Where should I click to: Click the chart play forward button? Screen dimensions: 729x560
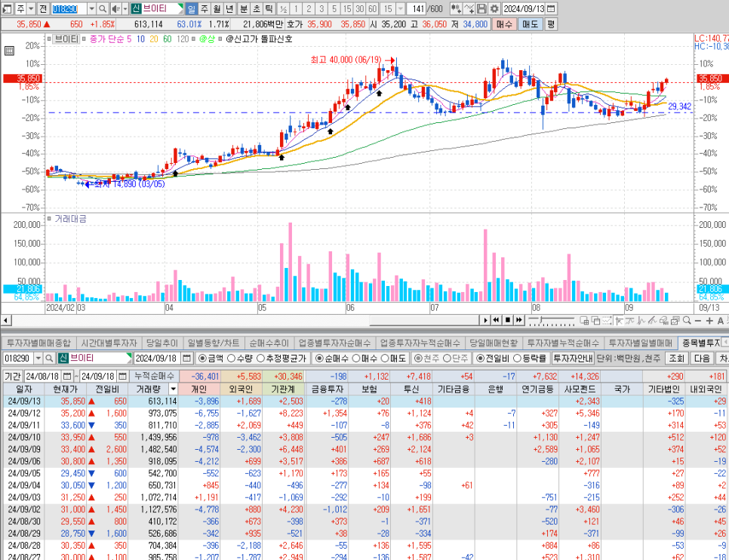tap(485, 320)
